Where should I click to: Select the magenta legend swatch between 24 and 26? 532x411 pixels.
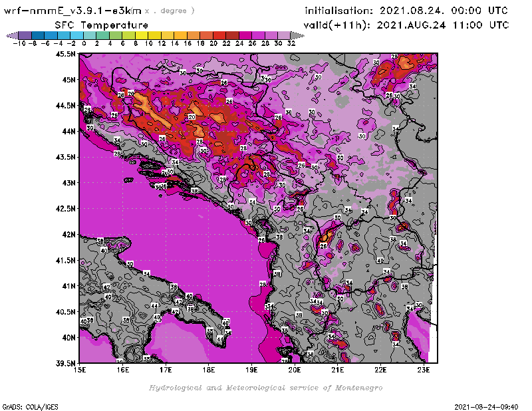pos(245,35)
